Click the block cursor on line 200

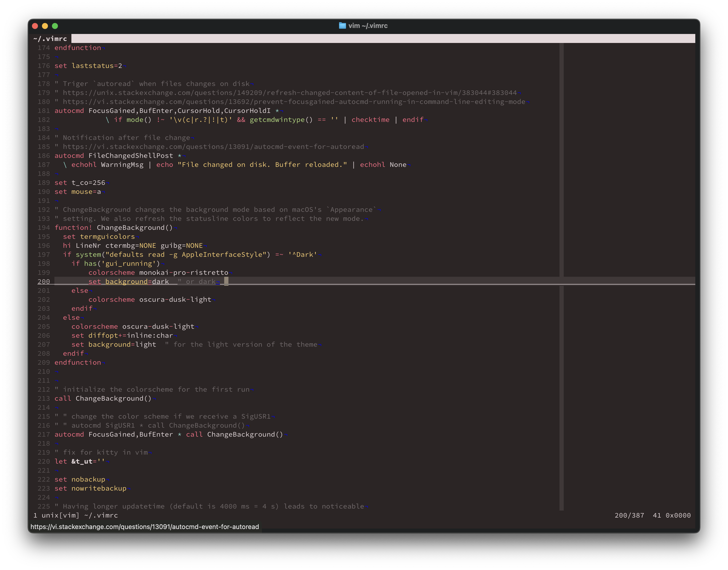(226, 281)
